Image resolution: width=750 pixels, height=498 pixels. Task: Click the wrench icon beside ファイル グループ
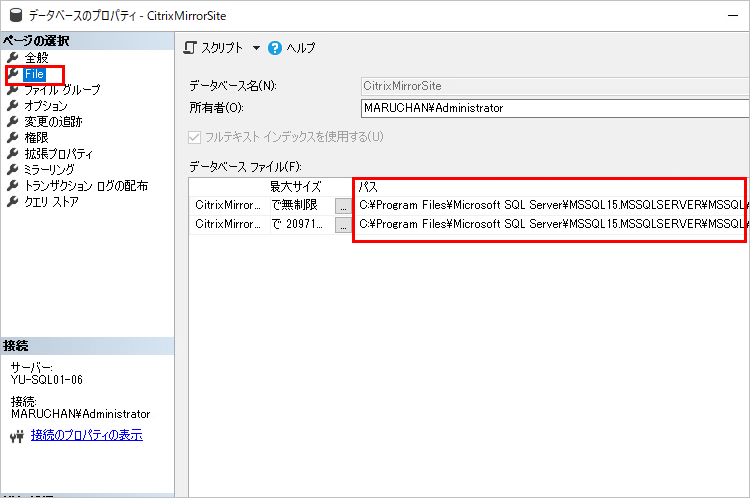13,90
